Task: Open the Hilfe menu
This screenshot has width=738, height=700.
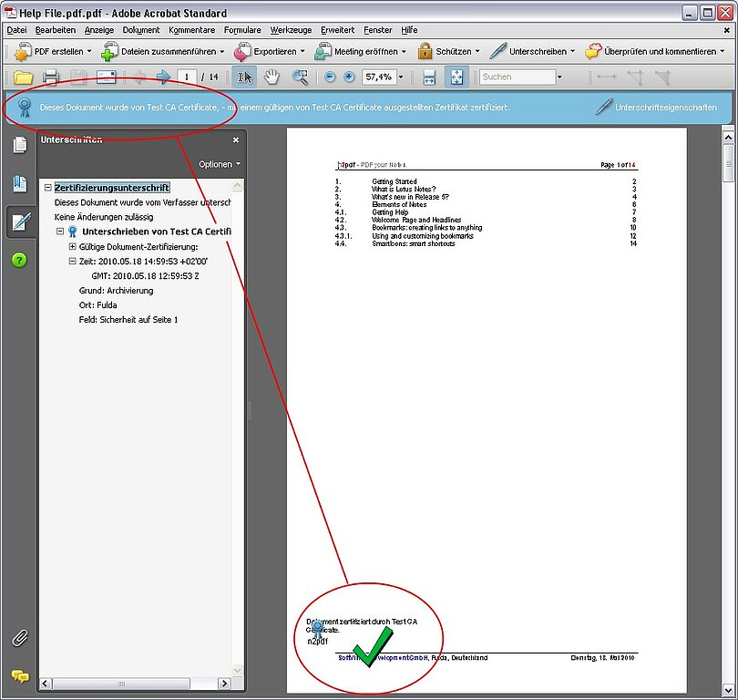Action: point(409,30)
